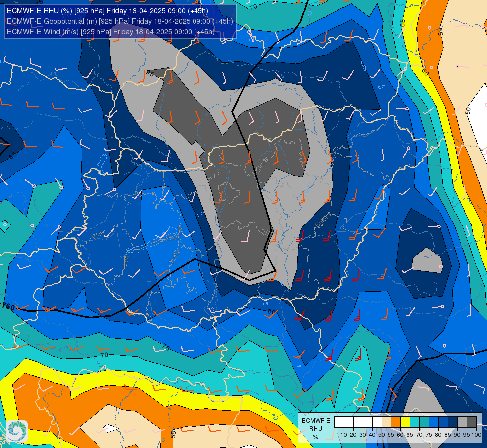Click the 760 geopotential contour label
487x448 pixels.
coord(8,306)
